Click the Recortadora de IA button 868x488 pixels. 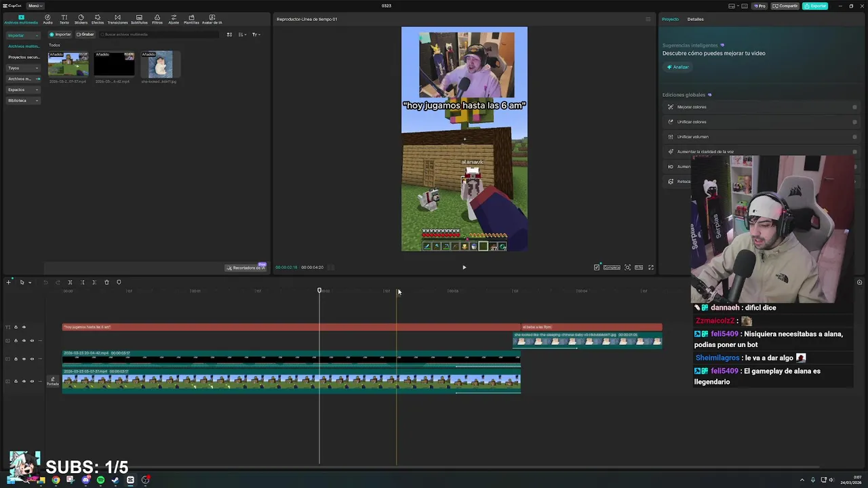tap(246, 268)
